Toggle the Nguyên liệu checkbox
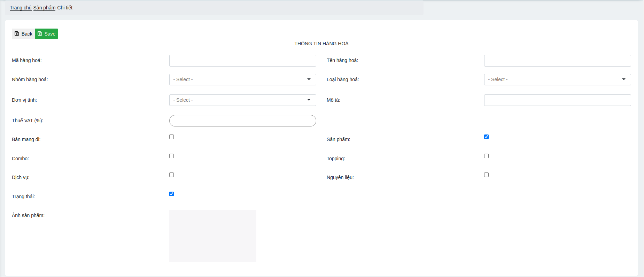This screenshot has height=277, width=644. tap(486, 175)
